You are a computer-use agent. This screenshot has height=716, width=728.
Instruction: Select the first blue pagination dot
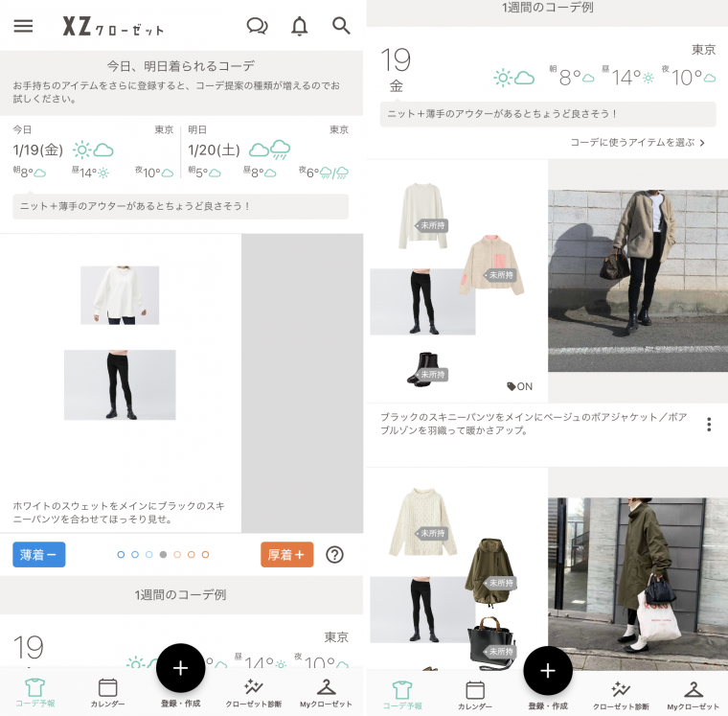click(122, 554)
